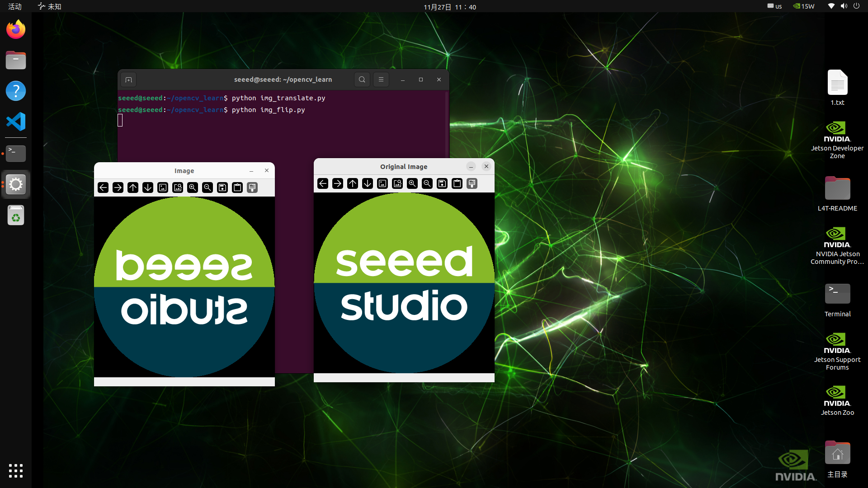
Task: Open the NVIDIA 15W power mode menu
Action: tap(804, 6)
